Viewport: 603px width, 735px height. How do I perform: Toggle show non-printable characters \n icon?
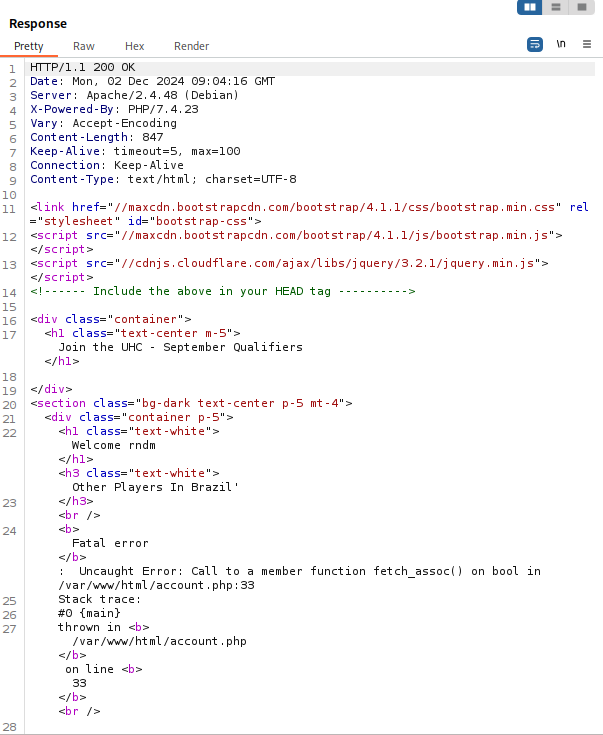tap(561, 44)
